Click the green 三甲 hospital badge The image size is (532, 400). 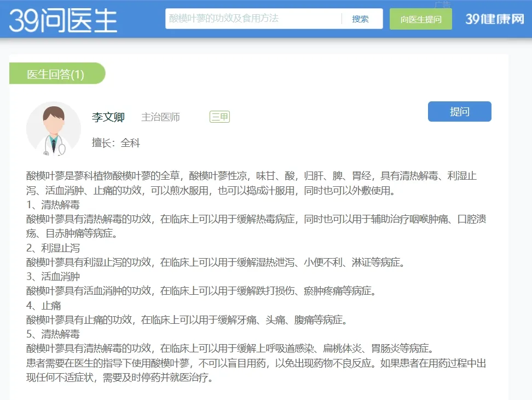click(219, 117)
